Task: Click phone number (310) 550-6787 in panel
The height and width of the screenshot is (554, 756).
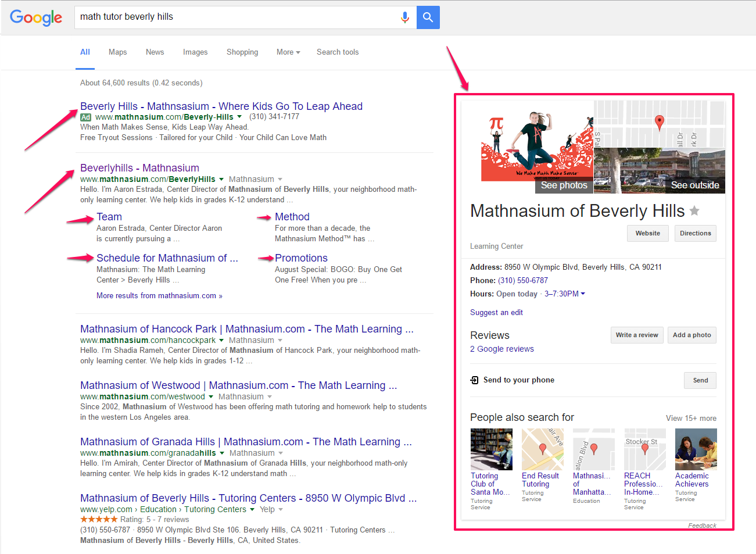Action: 523,280
